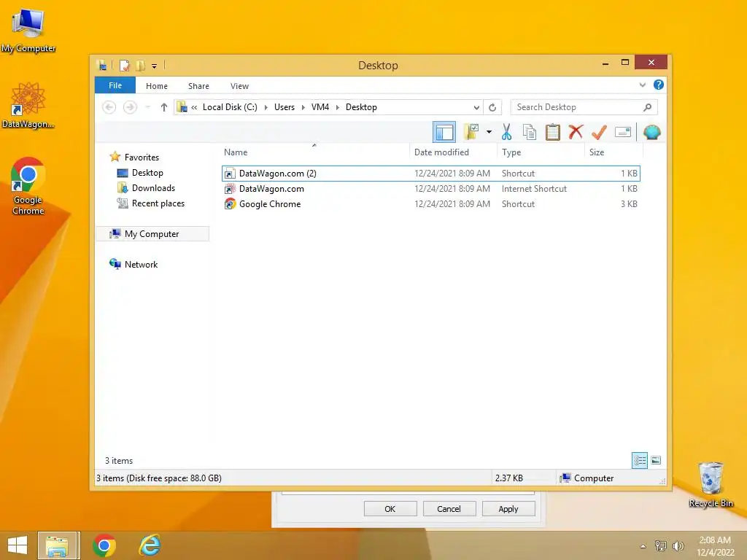The image size is (747, 560).
Task: Cut selection with the scissors icon
Action: [506, 132]
